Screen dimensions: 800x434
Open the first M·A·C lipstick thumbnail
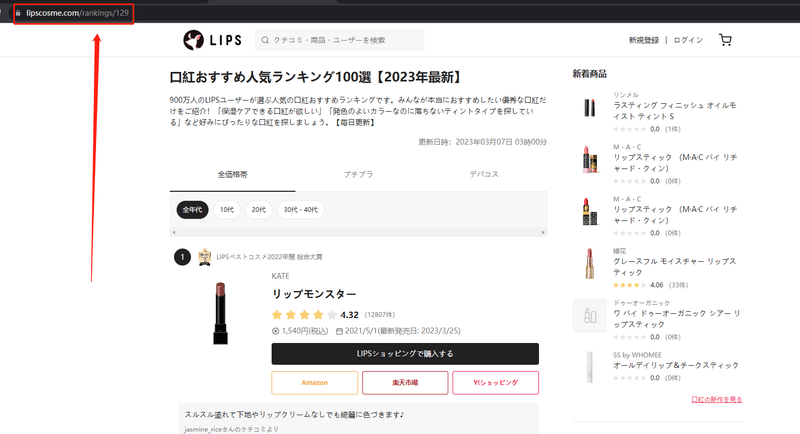click(590, 160)
